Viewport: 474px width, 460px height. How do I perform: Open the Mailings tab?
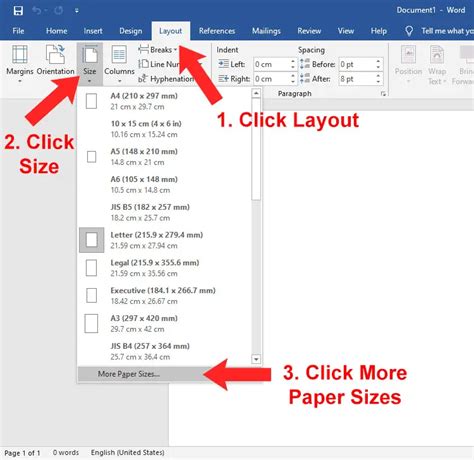coord(266,31)
